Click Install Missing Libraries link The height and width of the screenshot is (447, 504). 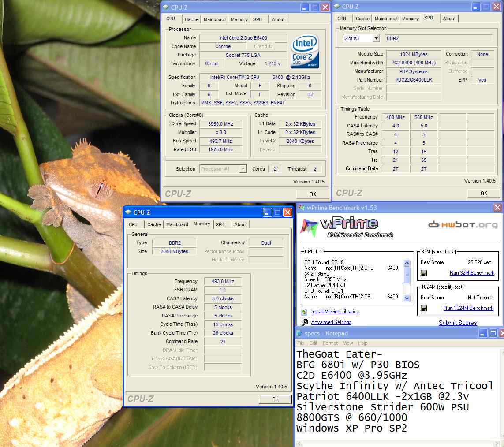click(x=335, y=312)
